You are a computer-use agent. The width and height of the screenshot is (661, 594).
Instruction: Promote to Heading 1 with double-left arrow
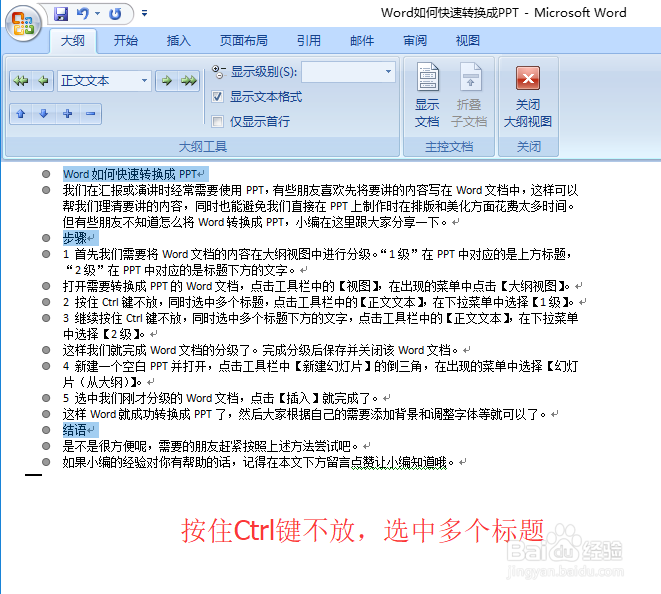(x=21, y=81)
